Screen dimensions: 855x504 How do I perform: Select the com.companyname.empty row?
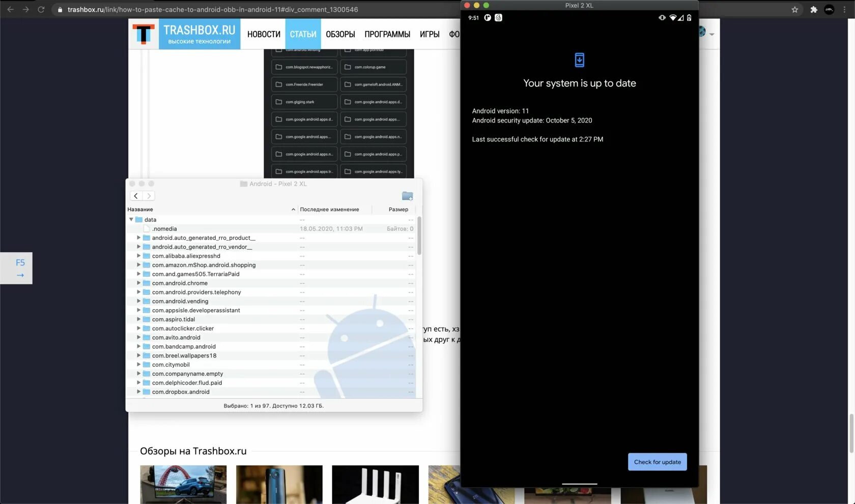coord(271,374)
